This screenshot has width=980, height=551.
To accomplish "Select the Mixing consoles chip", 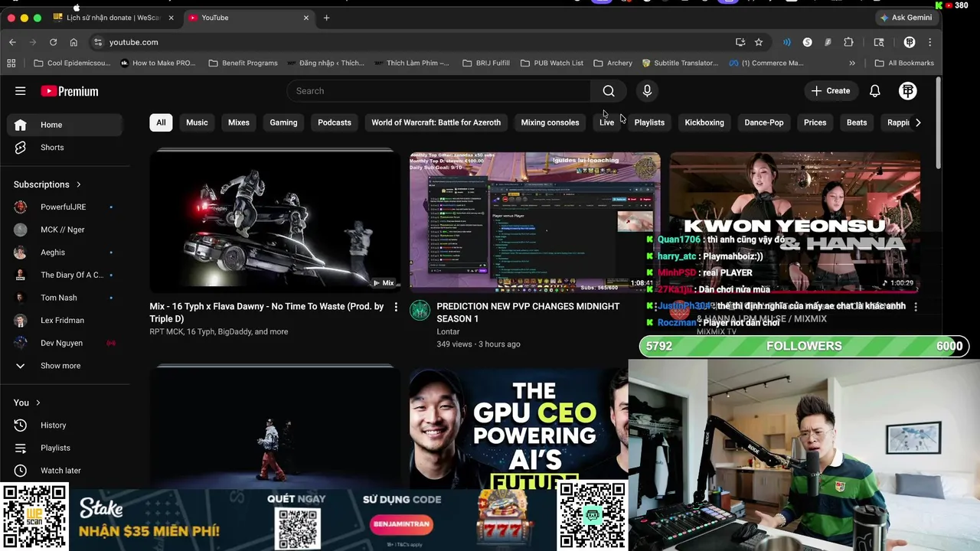I will (x=550, y=122).
